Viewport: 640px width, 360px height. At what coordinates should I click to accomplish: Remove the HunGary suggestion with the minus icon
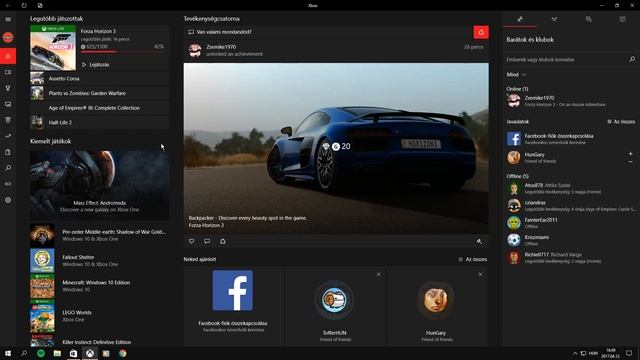631,162
